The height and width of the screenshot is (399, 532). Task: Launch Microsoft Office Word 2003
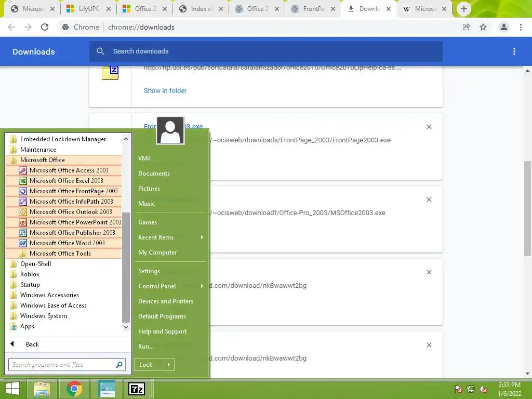click(64, 243)
